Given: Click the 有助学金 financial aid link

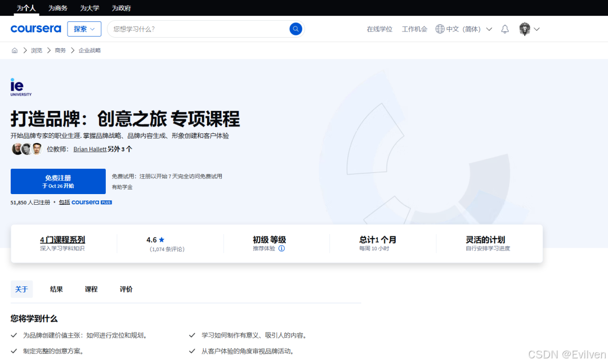Looking at the screenshot, I should [x=122, y=187].
